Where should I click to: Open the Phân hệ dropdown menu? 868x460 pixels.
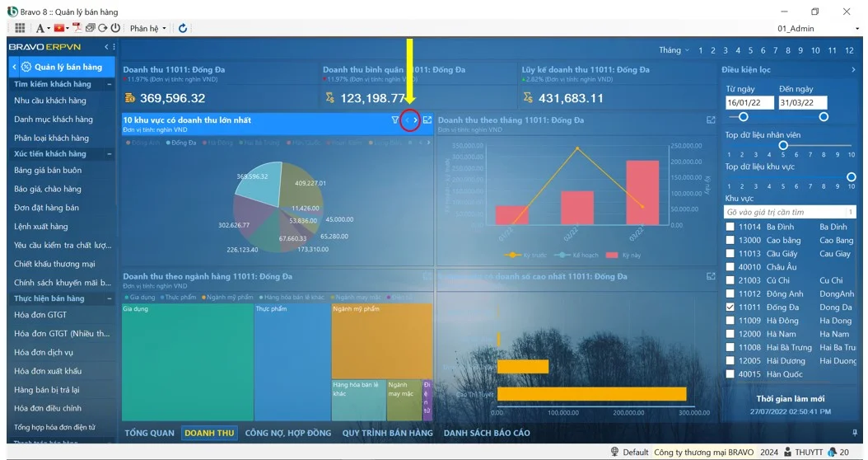click(x=147, y=28)
